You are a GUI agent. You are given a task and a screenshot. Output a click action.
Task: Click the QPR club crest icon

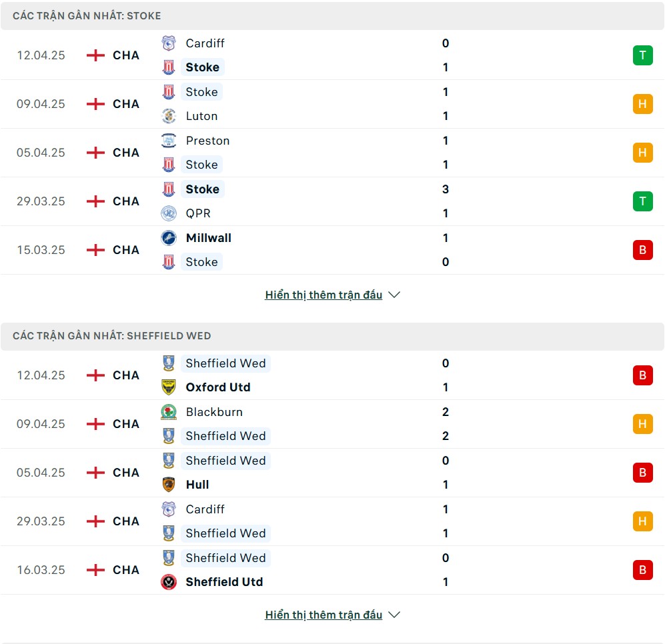point(169,213)
